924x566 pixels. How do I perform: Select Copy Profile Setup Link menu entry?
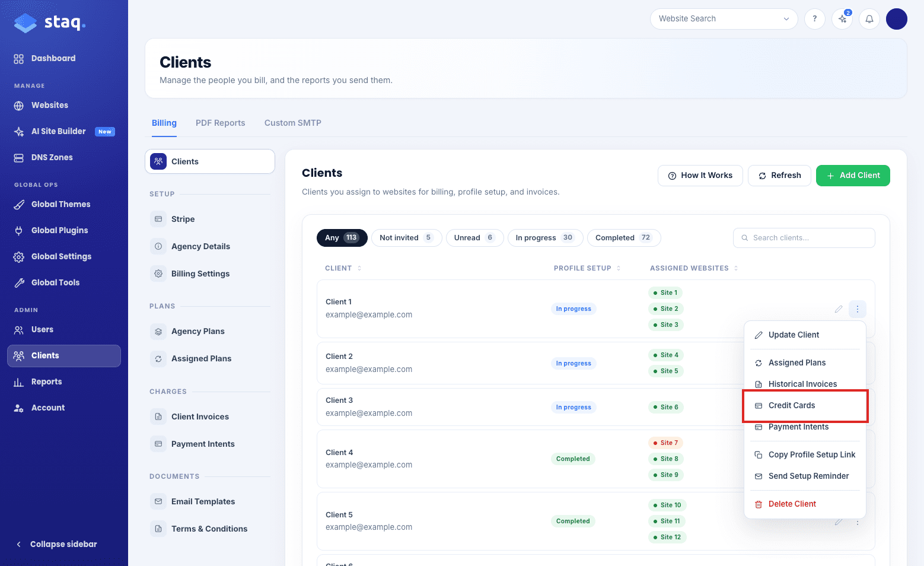(805, 454)
